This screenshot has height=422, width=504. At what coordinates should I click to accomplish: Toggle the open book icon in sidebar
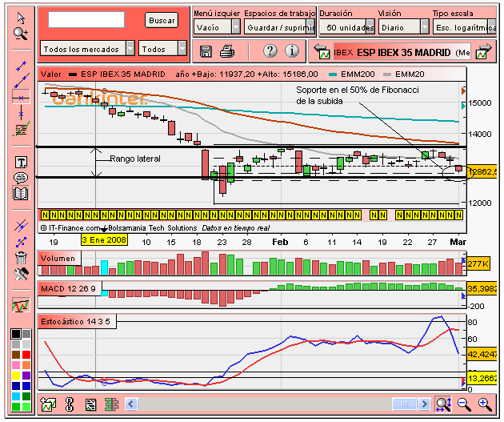pos(21,193)
